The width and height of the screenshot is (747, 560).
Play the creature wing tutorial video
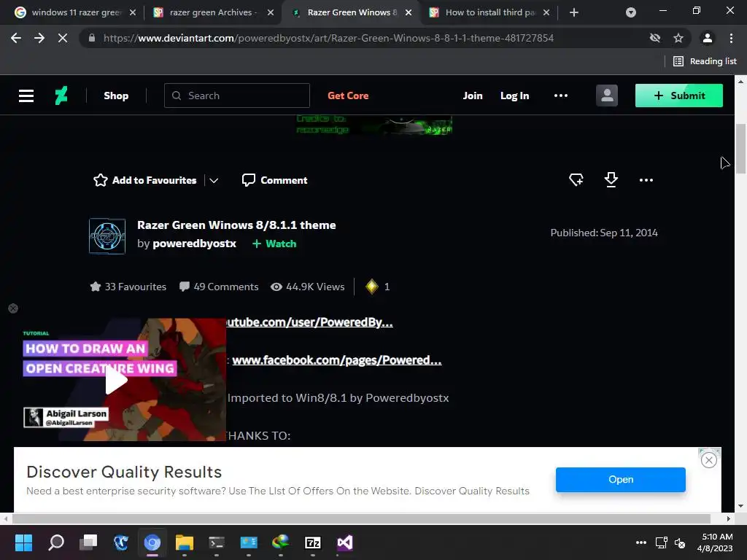tap(116, 381)
